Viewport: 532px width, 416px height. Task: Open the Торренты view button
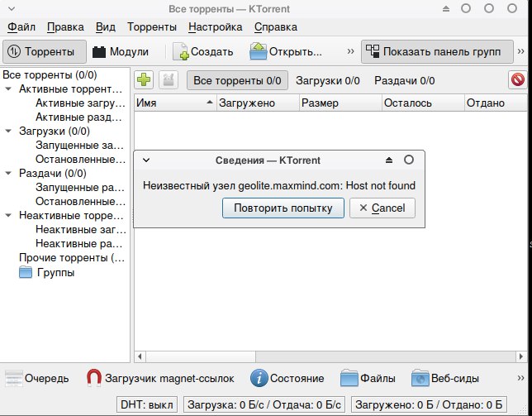click(x=45, y=51)
